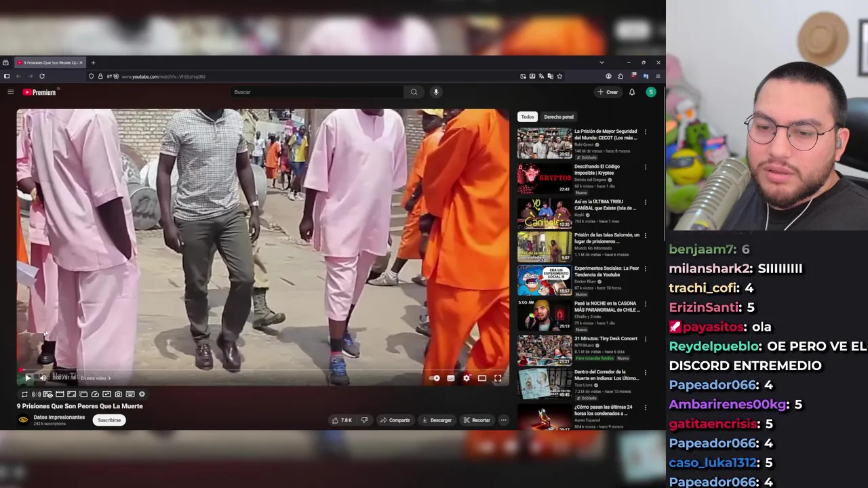868x488 pixels.
Task: Open a new browser tab
Action: 93,62
